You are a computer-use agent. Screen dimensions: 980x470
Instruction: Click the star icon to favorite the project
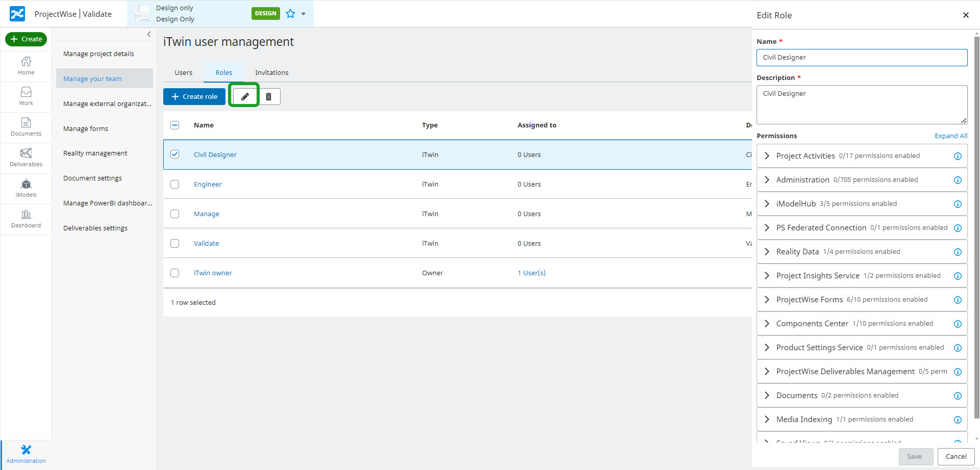click(x=289, y=13)
